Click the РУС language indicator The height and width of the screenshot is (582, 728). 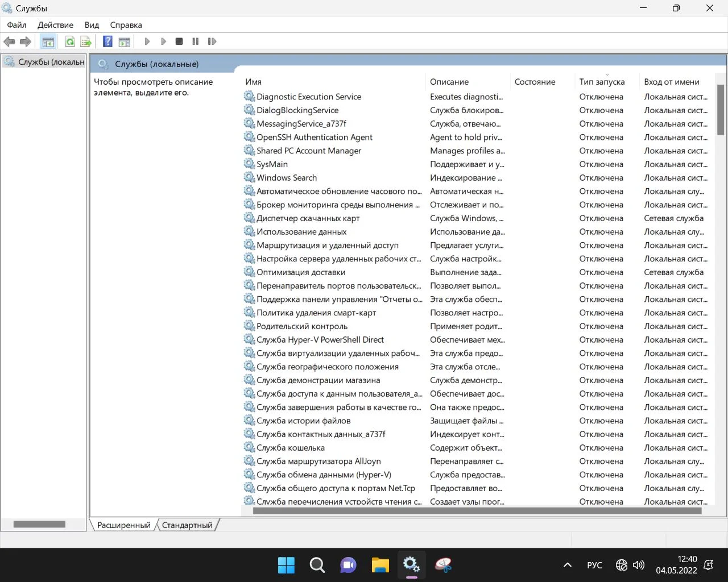point(594,565)
